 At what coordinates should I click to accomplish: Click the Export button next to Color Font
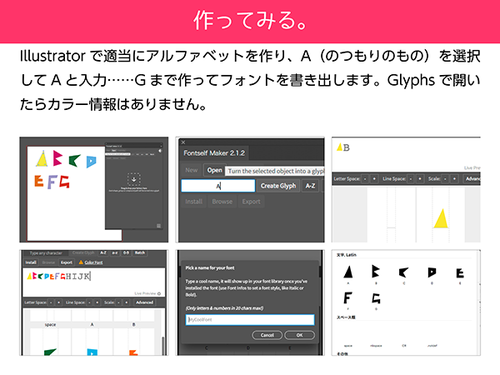pyautogui.click(x=66, y=262)
